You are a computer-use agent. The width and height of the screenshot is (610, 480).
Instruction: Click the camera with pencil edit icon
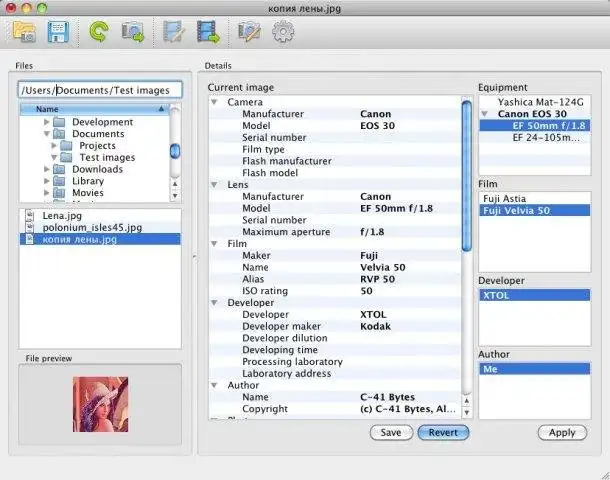[249, 32]
